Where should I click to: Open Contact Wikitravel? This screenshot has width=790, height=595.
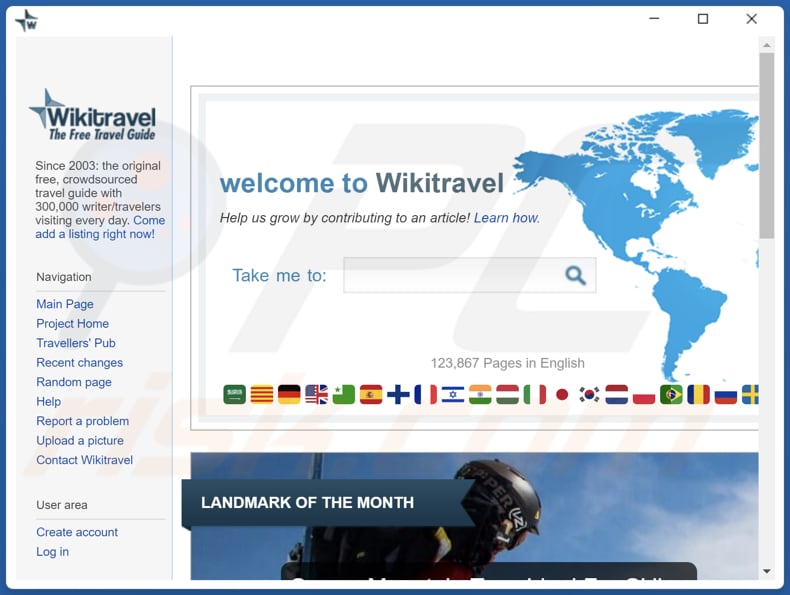point(85,460)
